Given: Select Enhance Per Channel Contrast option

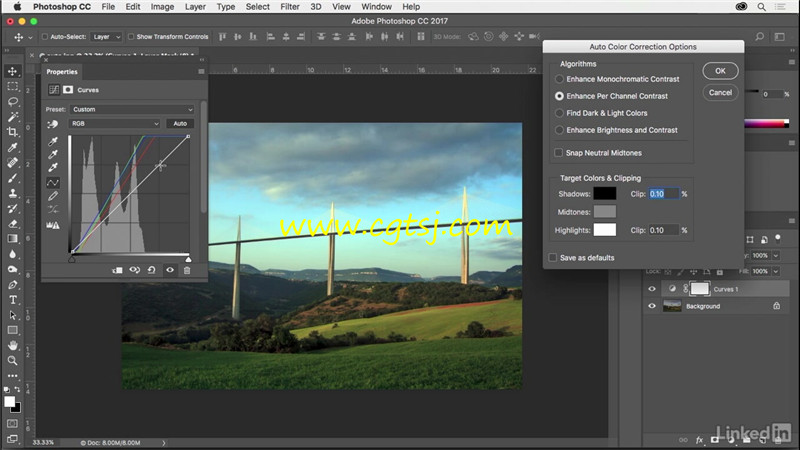Looking at the screenshot, I should pyautogui.click(x=559, y=96).
